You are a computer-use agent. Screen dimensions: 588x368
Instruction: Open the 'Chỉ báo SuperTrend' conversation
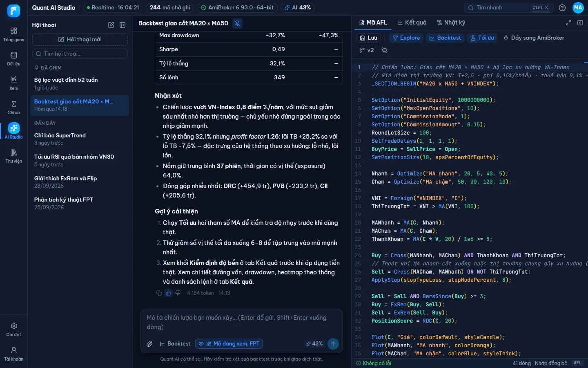80,139
